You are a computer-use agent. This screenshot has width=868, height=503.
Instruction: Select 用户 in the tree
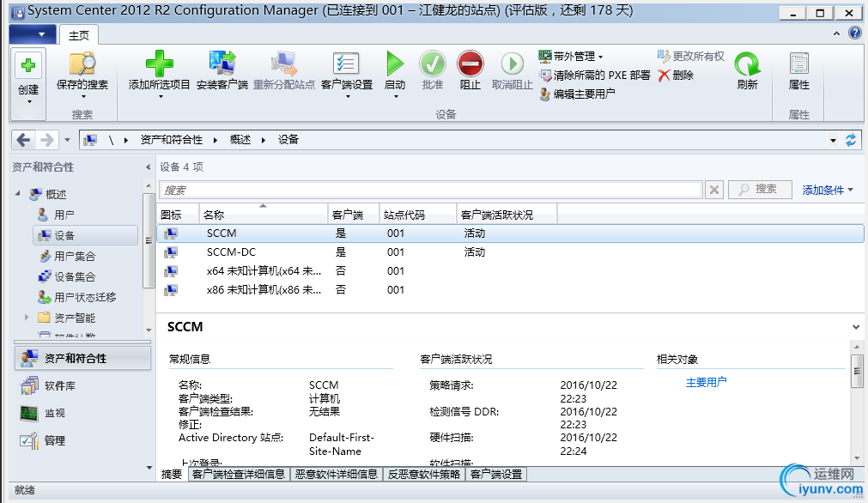click(64, 215)
